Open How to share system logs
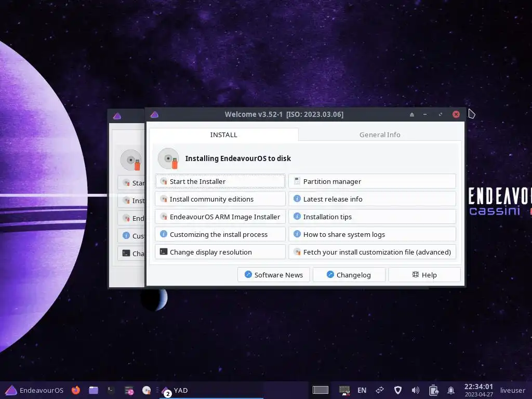The width and height of the screenshot is (532, 399). [372, 234]
